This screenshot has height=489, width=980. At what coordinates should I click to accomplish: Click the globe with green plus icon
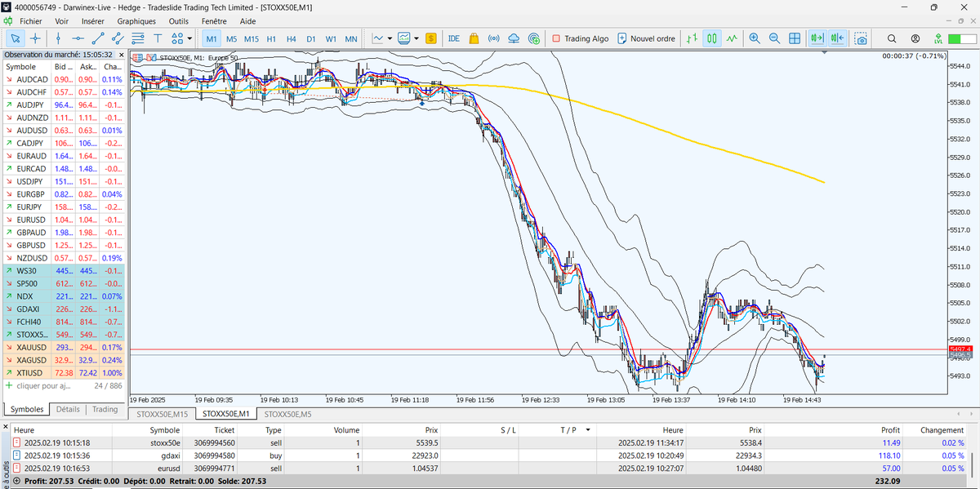click(x=534, y=38)
